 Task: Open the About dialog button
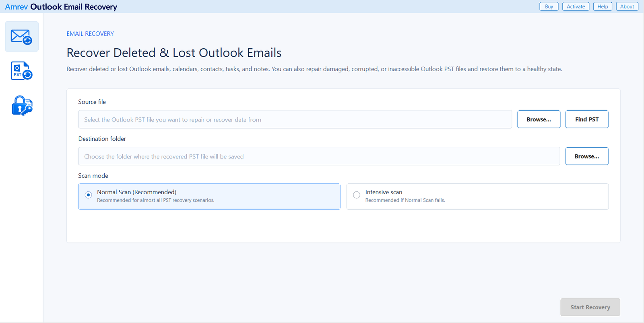[x=627, y=6]
